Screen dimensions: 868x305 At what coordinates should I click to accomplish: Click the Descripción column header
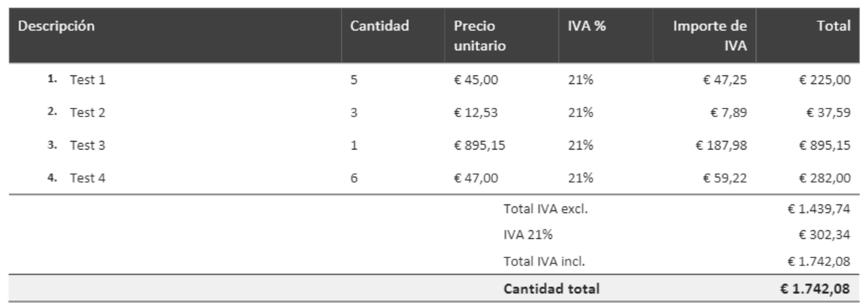tap(56, 27)
